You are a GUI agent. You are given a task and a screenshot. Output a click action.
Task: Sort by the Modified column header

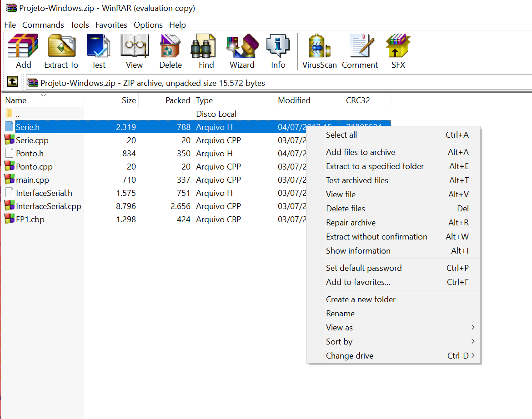click(309, 100)
